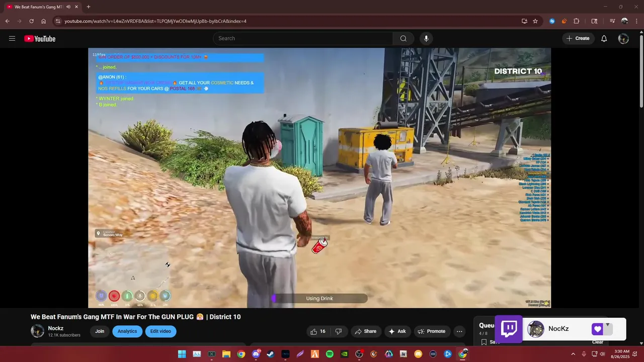Open the Chrome three-dot menu
Screen dimensions: 644x362
[x=636, y=21]
